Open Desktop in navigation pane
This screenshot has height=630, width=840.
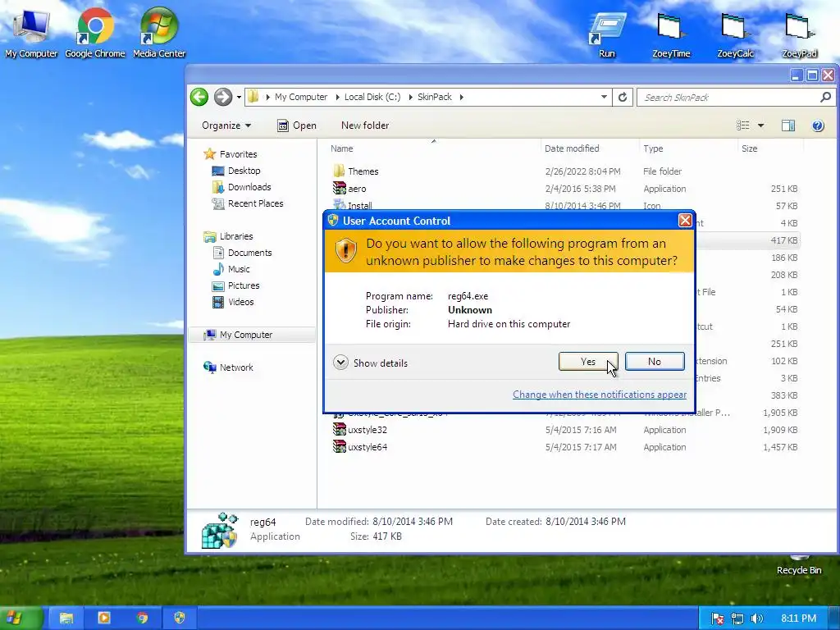[x=236, y=171]
